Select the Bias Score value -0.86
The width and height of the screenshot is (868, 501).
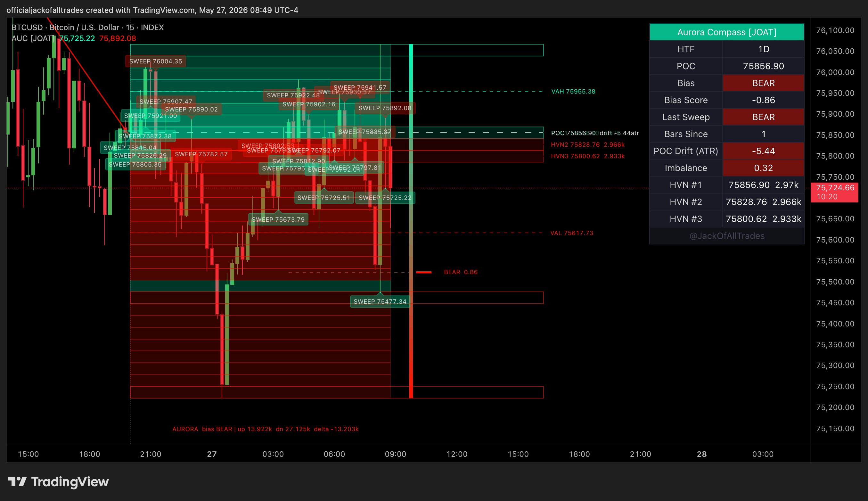click(x=763, y=100)
